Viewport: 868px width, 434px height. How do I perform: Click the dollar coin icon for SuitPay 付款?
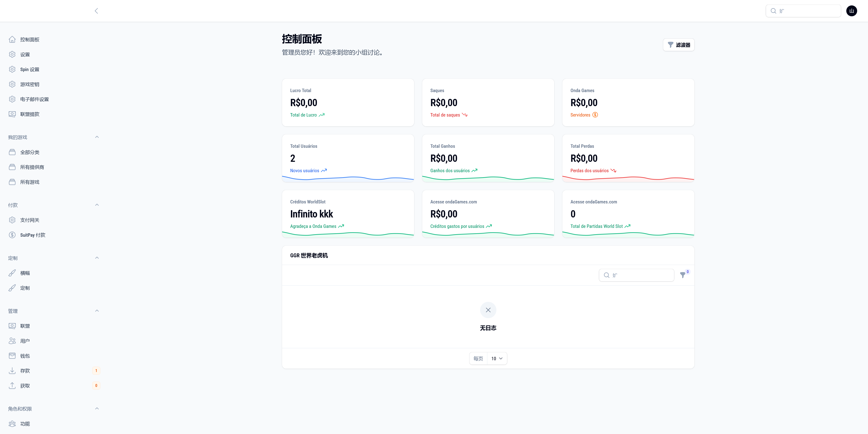12,235
